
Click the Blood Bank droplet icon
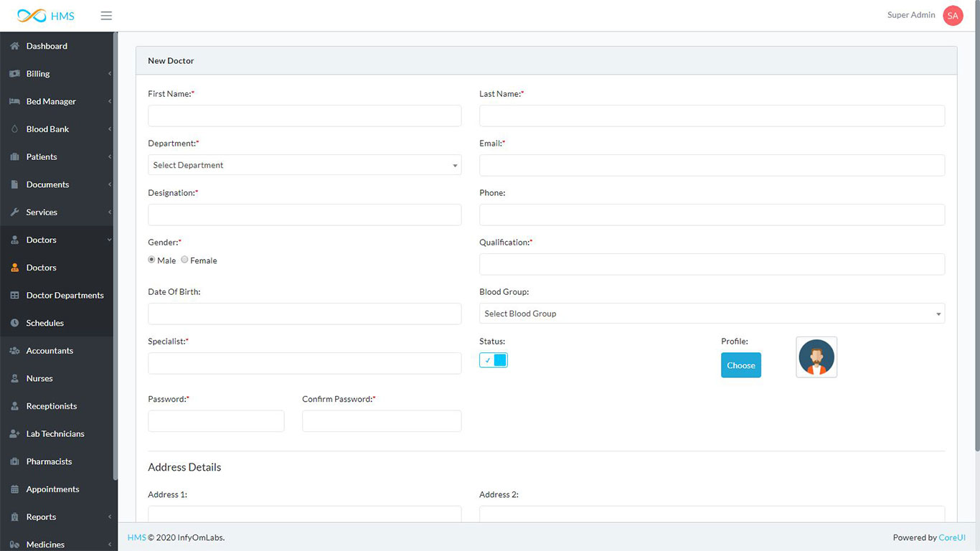[x=14, y=129]
